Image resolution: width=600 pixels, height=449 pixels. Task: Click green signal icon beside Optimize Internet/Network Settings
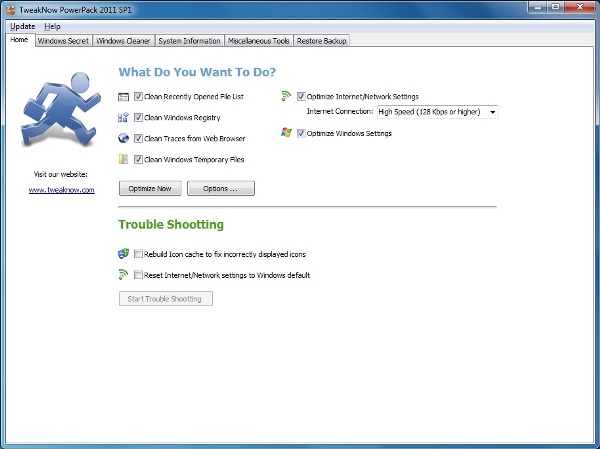(286, 96)
